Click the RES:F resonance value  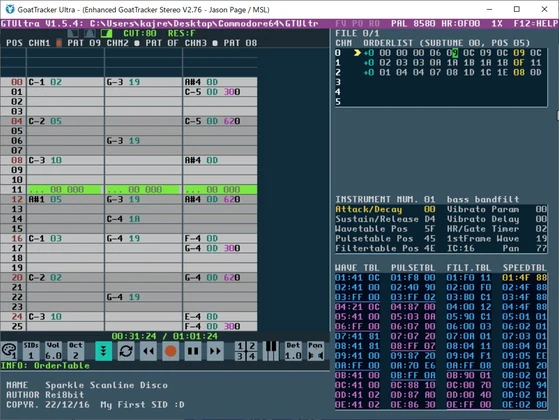coord(181,33)
